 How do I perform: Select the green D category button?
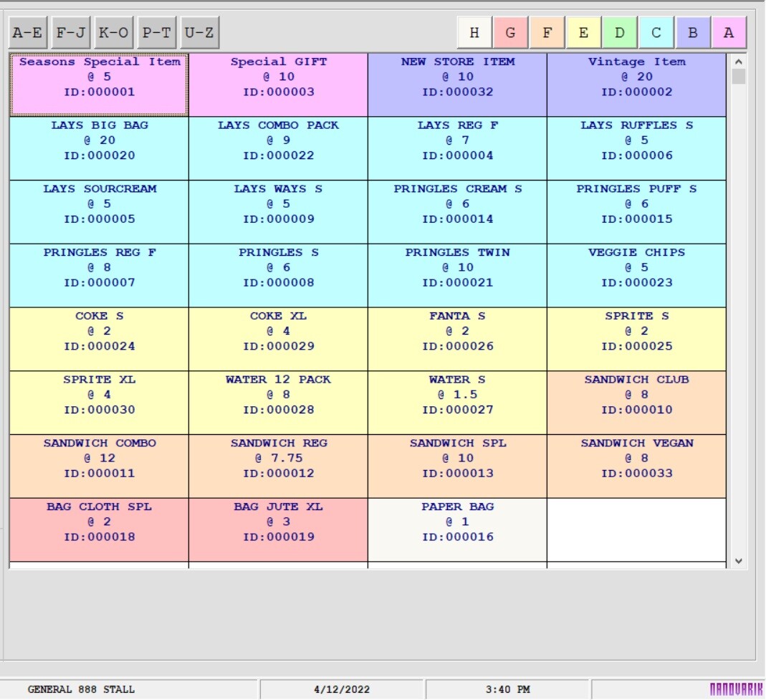(x=620, y=33)
